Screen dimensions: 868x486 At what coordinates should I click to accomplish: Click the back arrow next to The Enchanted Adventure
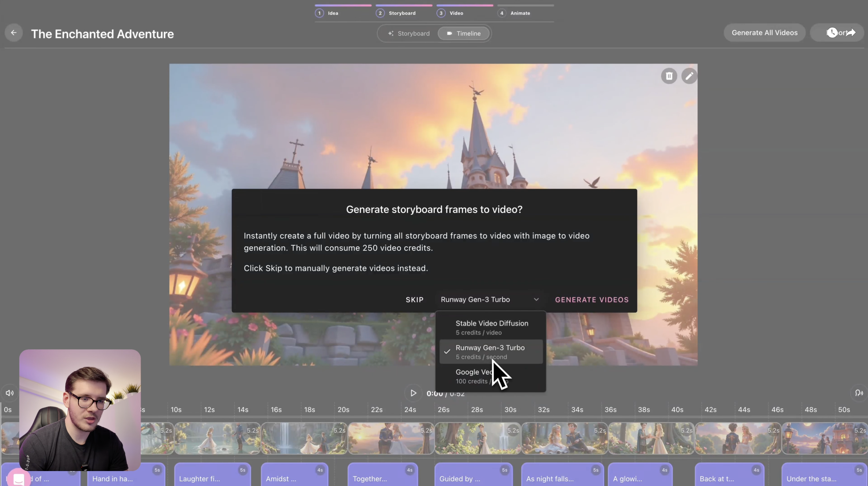(13, 33)
